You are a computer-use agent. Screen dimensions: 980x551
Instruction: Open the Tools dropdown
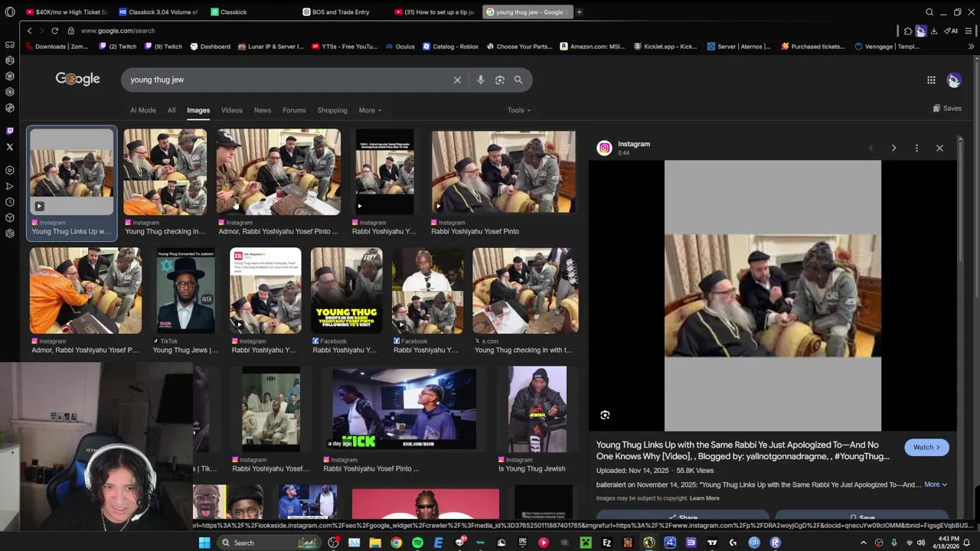(518, 110)
